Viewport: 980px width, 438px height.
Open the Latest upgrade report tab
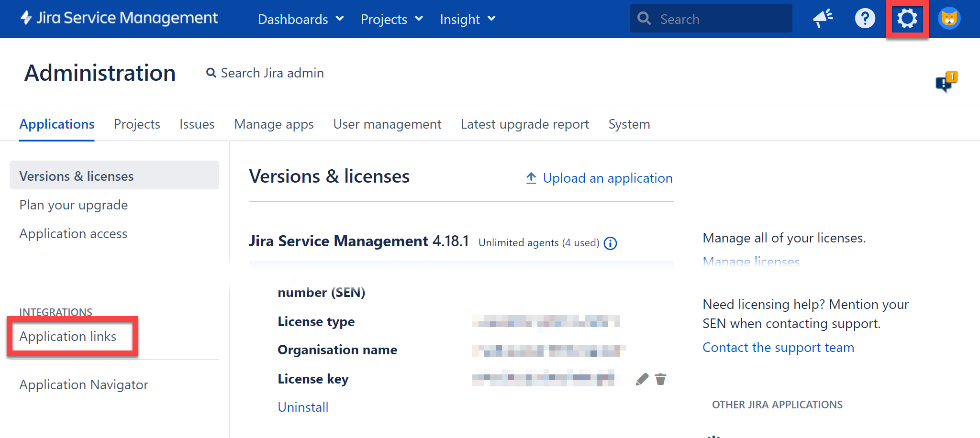(525, 124)
